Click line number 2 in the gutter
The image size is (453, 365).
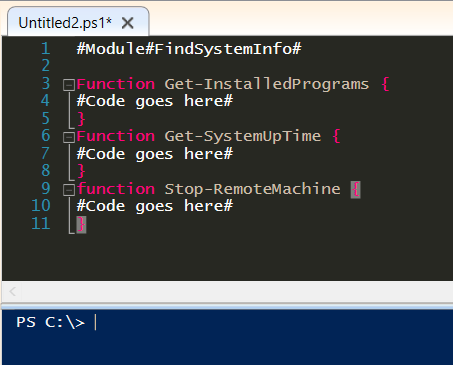(x=46, y=66)
